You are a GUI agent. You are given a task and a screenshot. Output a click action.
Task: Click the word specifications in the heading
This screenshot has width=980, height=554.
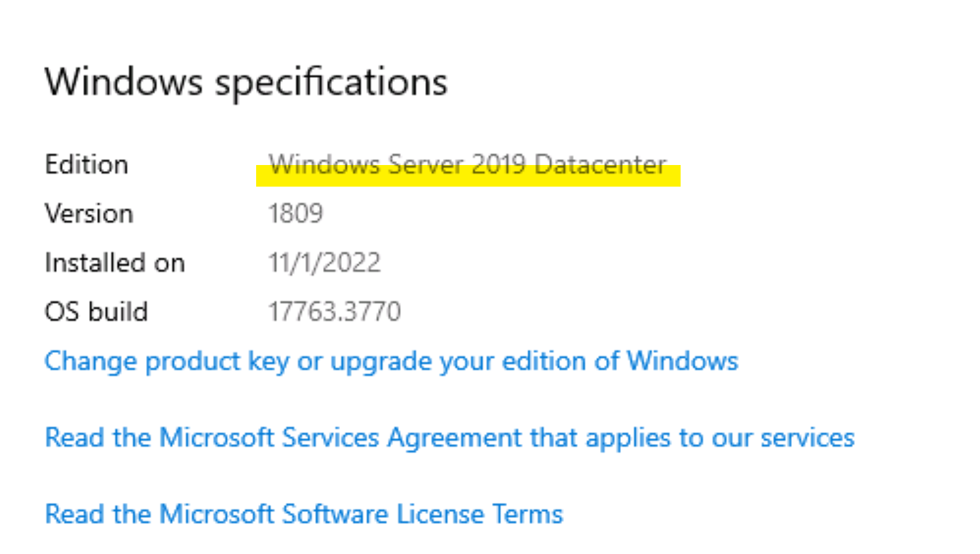tap(331, 83)
